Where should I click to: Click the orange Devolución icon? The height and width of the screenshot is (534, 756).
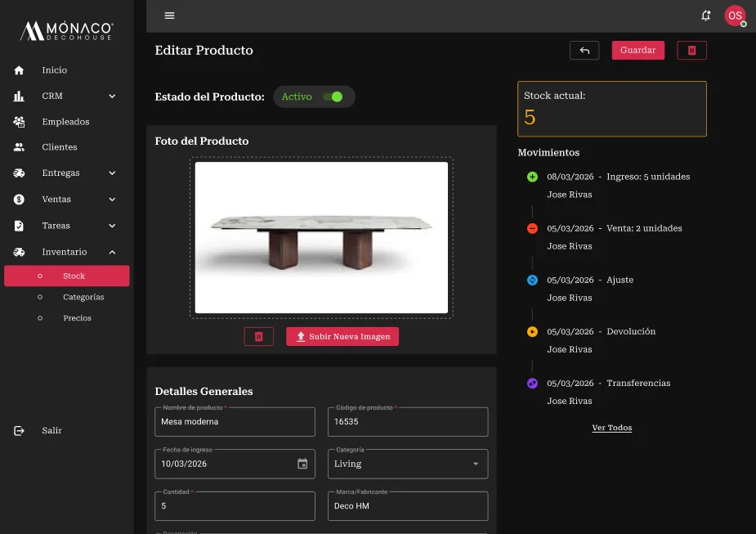[x=532, y=332]
